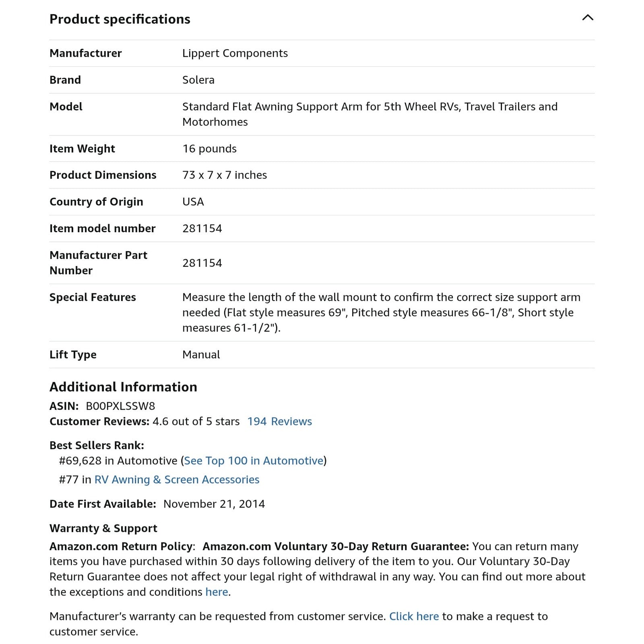
Task: Click the Country of Origin USA value
Action: coord(193,202)
